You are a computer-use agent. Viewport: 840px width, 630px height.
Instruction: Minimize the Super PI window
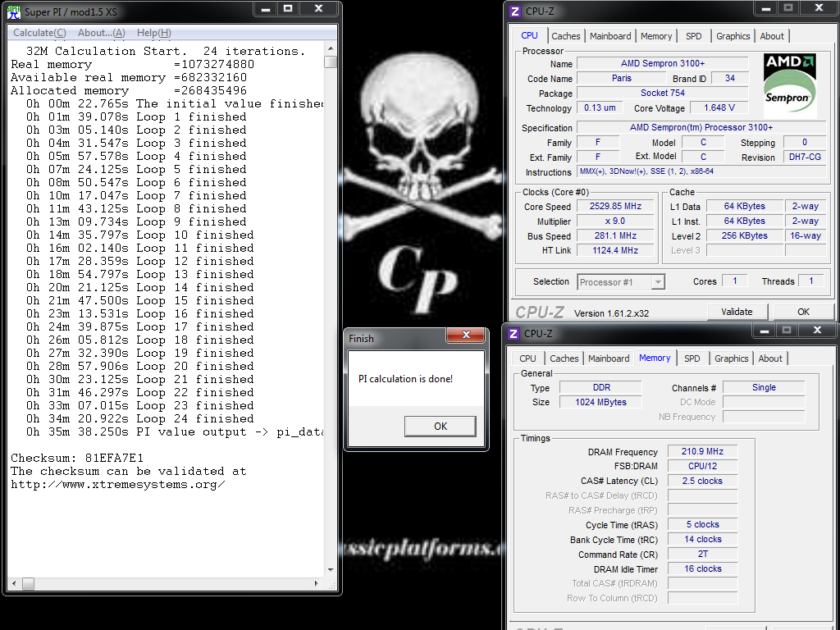(x=266, y=9)
